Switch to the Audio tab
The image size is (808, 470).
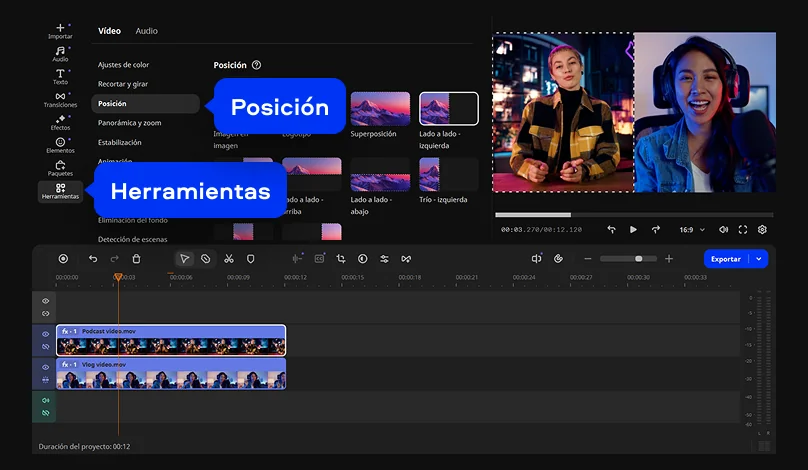click(x=146, y=31)
